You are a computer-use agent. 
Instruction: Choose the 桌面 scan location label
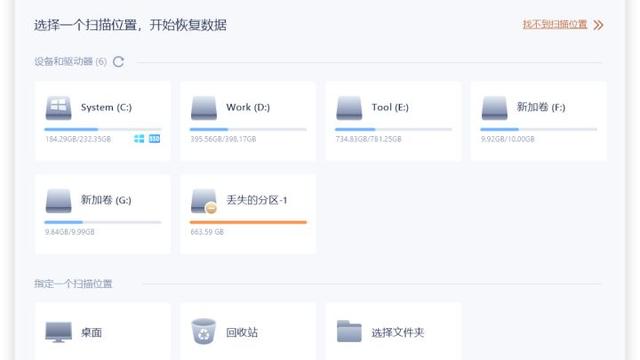pyautogui.click(x=91, y=333)
